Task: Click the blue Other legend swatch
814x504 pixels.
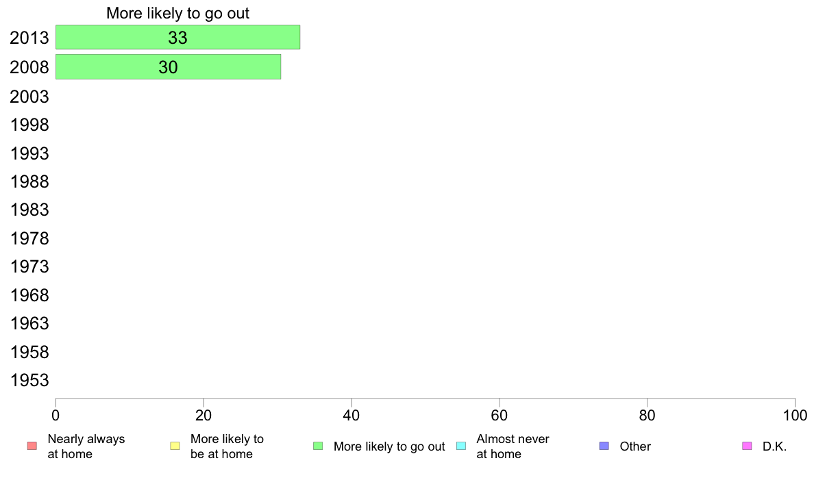Action: 604,446
